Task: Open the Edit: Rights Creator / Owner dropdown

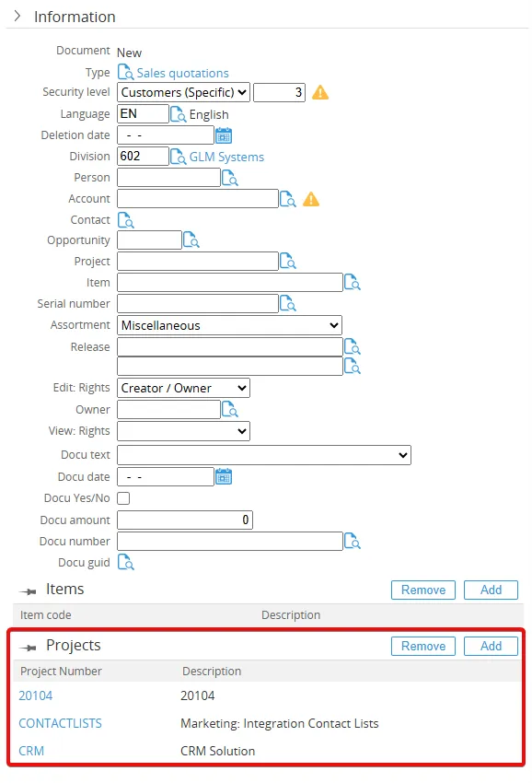Action: click(x=184, y=388)
